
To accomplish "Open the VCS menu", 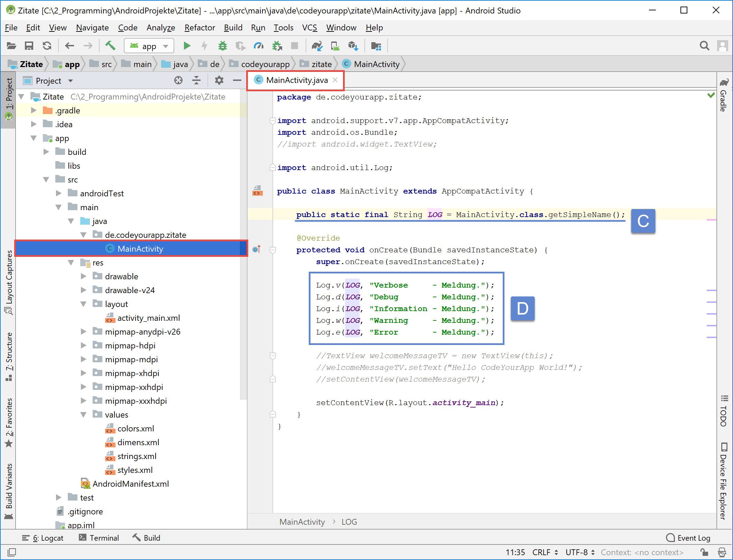I will [309, 28].
